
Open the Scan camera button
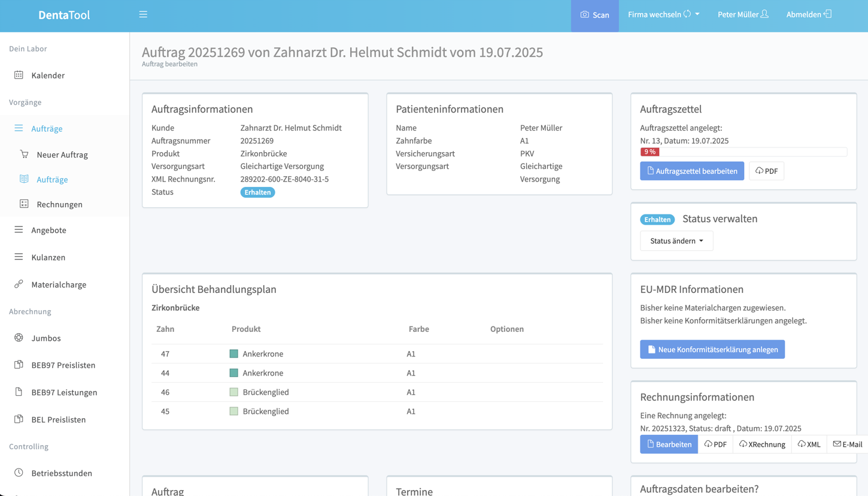click(x=594, y=15)
